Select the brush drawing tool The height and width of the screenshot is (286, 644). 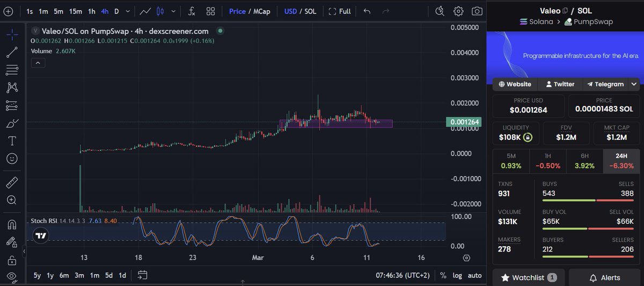click(12, 124)
